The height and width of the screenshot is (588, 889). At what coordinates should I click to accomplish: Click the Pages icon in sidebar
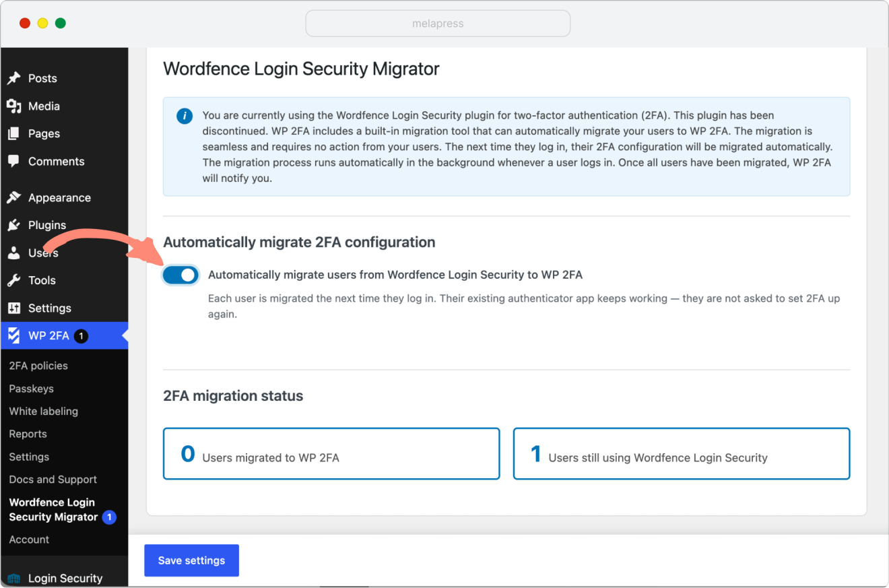point(13,133)
